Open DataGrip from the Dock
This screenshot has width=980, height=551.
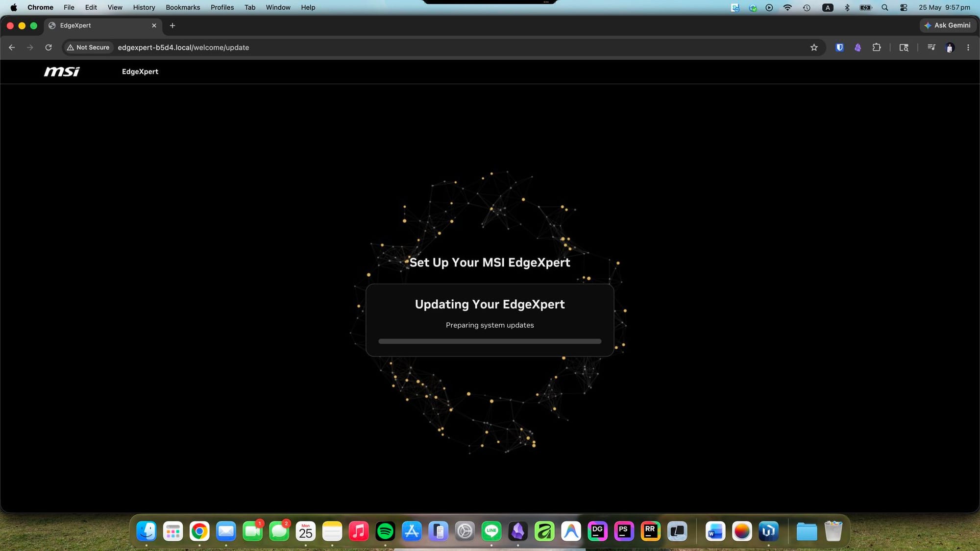[x=597, y=531]
